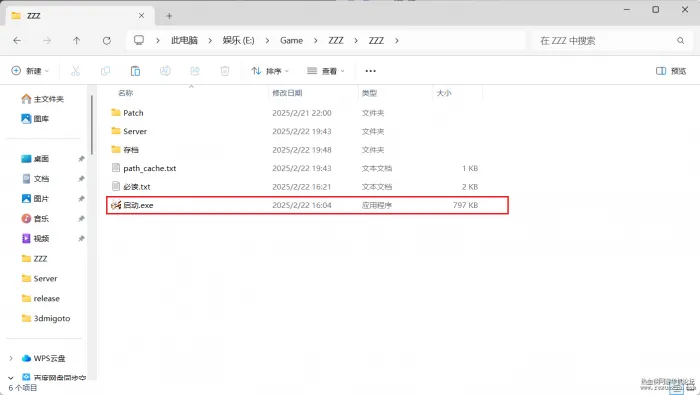This screenshot has height=395, width=700.
Task: Refresh the current folder view
Action: (107, 41)
